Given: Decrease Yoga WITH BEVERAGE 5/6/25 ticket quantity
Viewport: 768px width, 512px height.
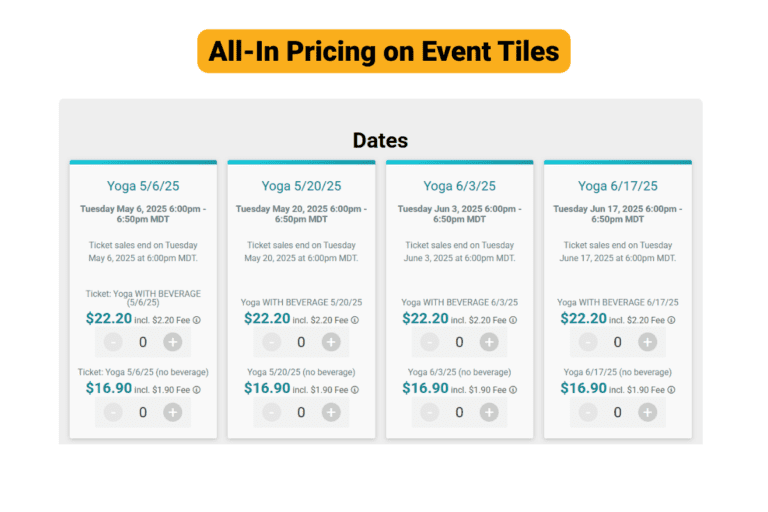Looking at the screenshot, I should point(113,342).
